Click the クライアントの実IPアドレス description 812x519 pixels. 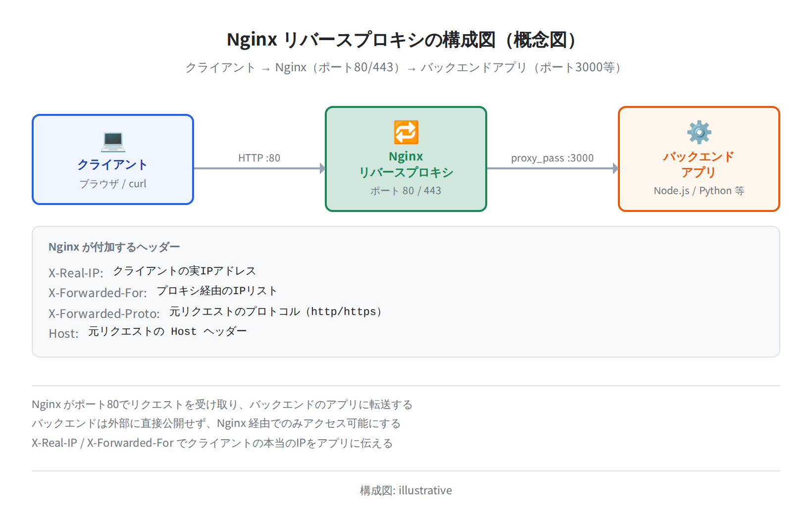[184, 271]
